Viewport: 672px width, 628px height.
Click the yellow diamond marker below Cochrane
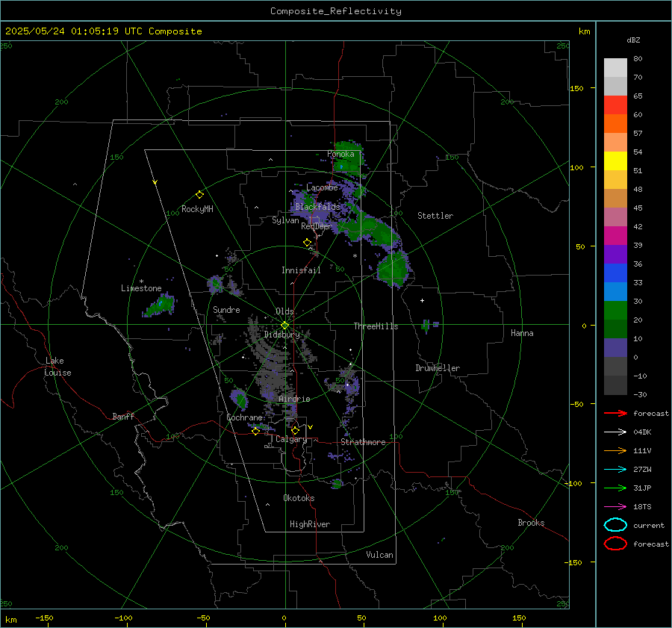[255, 432]
